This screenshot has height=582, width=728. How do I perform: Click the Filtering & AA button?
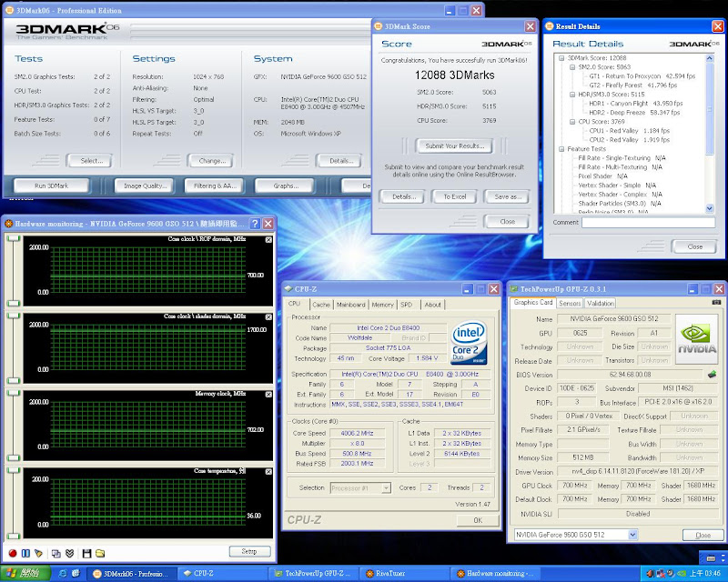coord(215,186)
